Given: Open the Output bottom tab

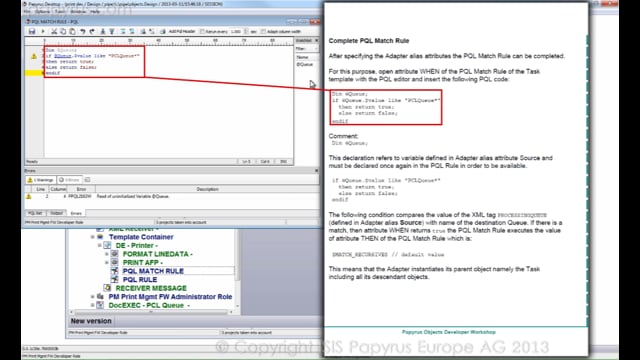Looking at the screenshot, I should [56, 213].
